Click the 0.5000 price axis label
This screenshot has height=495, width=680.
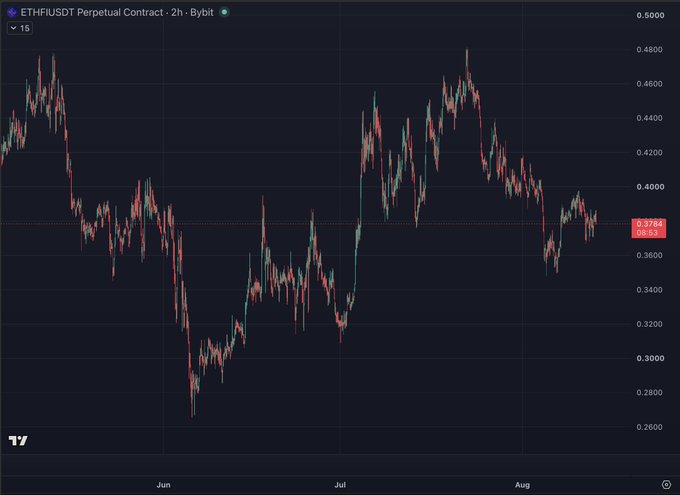coord(650,15)
